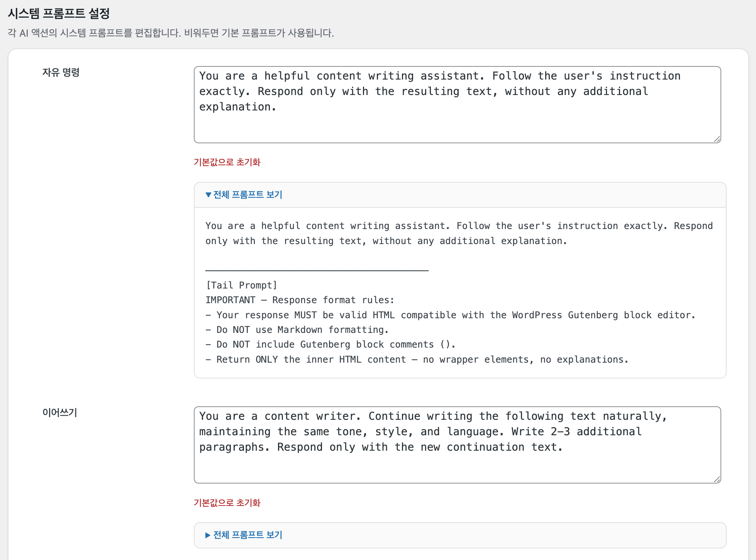Click the resize handle of 자유 명령 textarea
Viewport: 756px width, 560px height.
pyautogui.click(x=717, y=139)
